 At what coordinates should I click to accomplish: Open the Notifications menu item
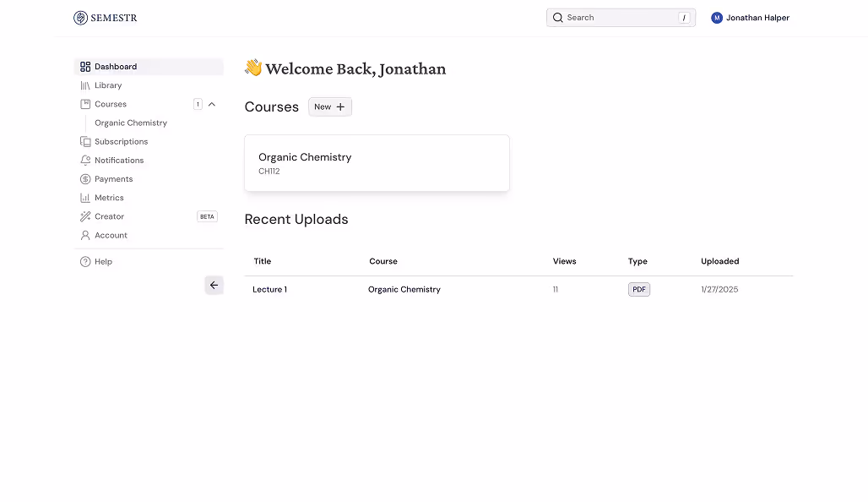click(x=149, y=160)
